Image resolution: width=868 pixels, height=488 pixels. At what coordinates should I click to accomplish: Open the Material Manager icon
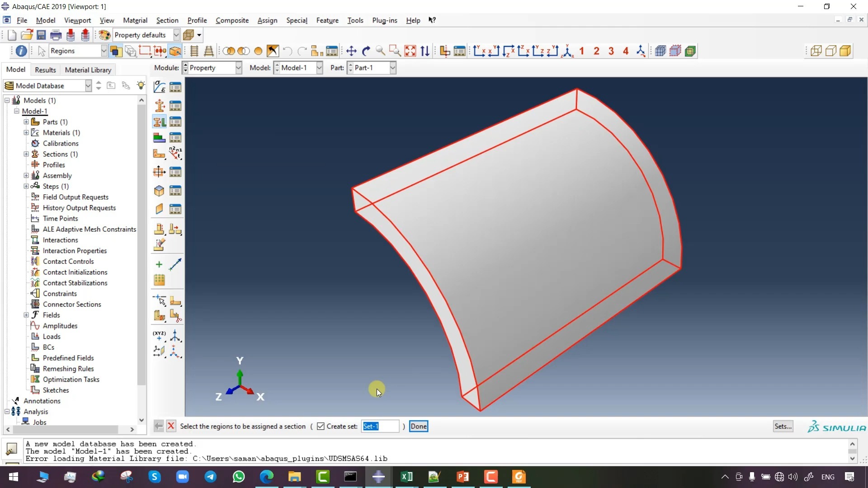175,87
